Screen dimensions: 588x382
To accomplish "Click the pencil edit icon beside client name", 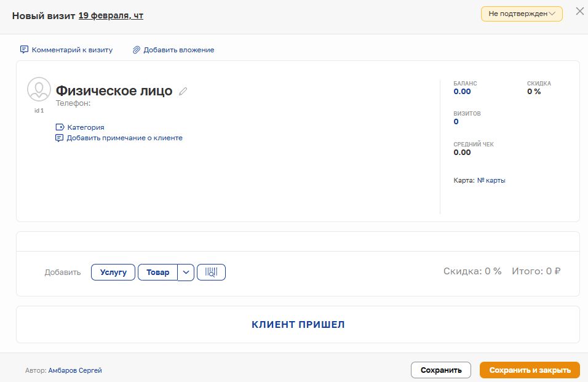I will pos(183,92).
